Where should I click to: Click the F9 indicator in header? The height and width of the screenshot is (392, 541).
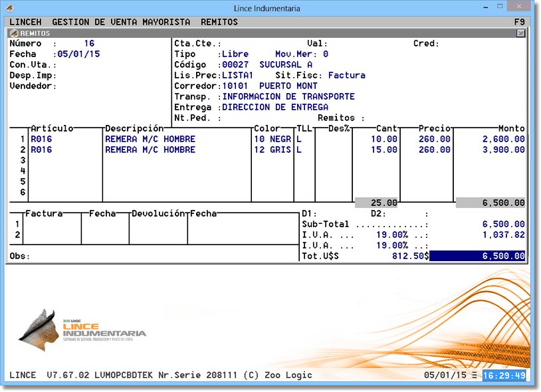[x=519, y=22]
